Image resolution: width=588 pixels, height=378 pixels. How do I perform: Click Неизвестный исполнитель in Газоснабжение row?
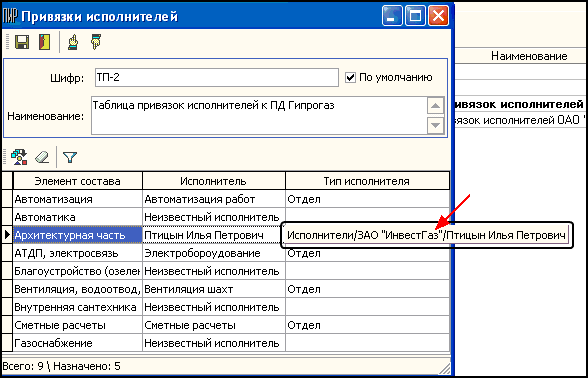pos(214,343)
